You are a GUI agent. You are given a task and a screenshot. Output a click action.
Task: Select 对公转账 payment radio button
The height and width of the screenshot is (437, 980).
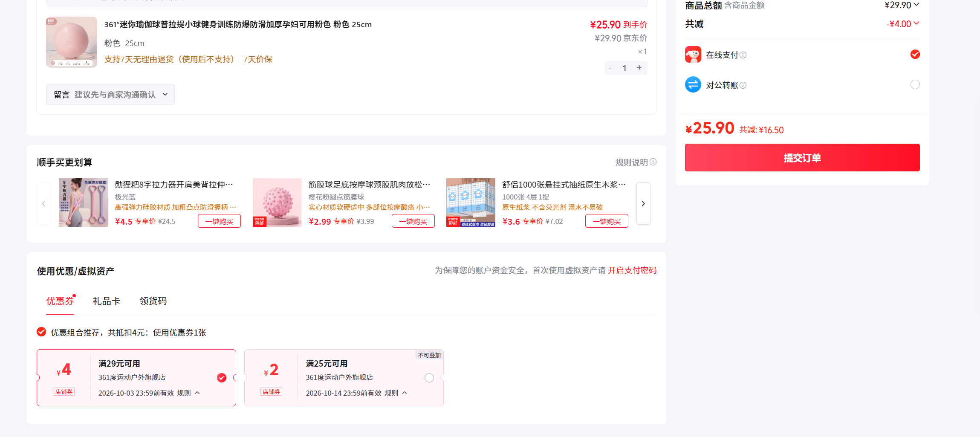[x=915, y=84]
